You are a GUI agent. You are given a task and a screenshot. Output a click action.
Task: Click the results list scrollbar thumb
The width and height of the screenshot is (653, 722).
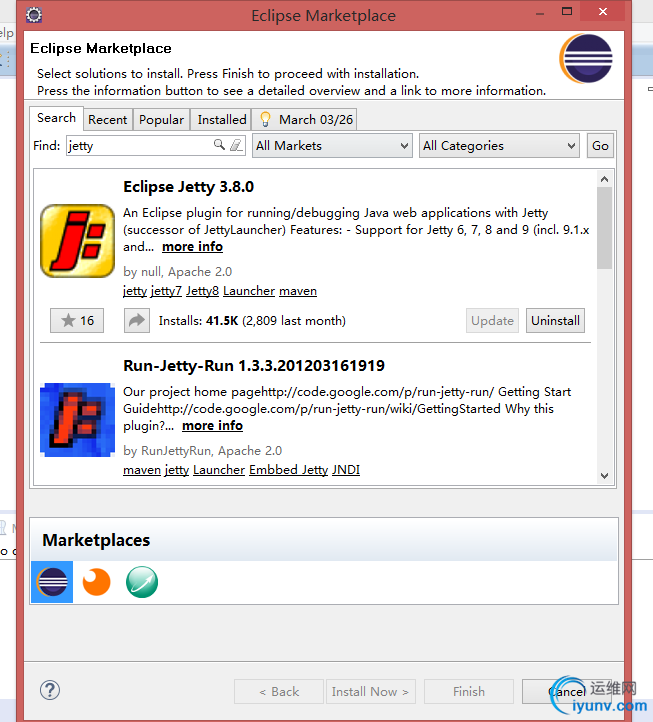pos(605,228)
